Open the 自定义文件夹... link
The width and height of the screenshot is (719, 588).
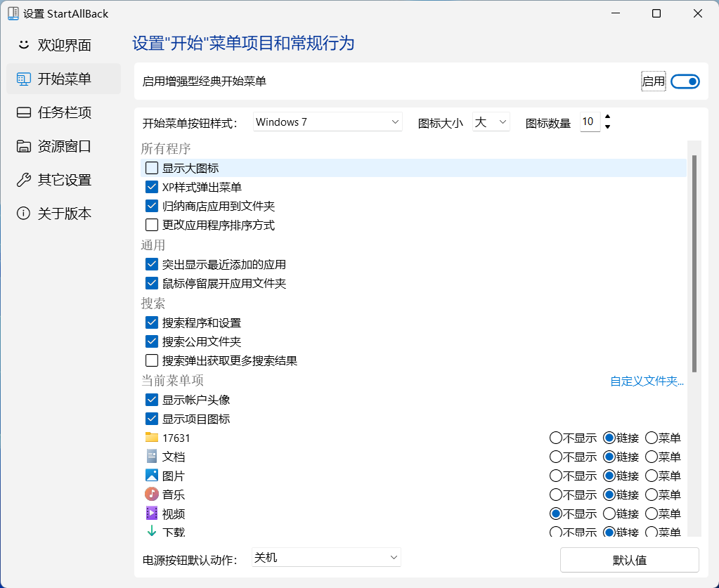pos(647,381)
